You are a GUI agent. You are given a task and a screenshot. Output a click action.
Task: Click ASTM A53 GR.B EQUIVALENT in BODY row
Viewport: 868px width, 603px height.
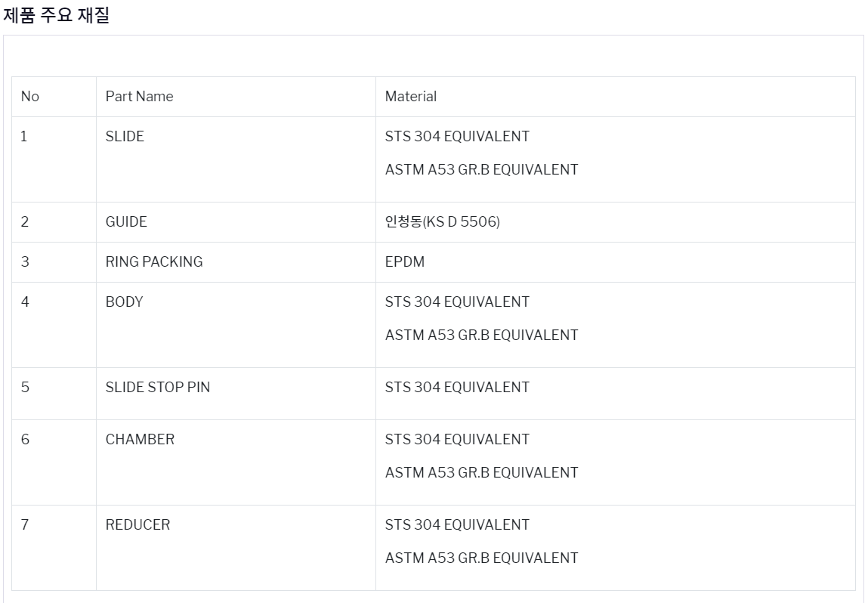(482, 335)
